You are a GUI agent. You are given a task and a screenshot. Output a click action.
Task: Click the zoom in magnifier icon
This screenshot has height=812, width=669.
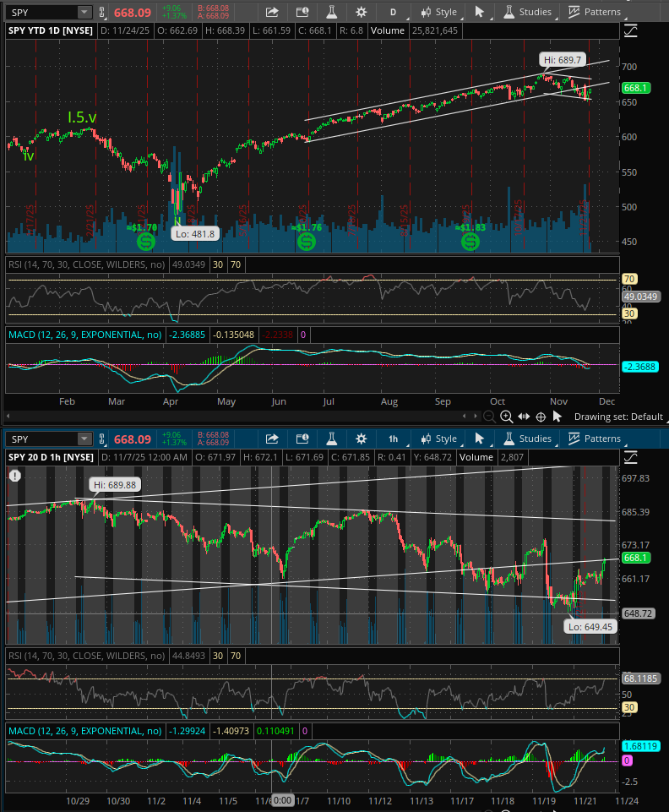(506, 417)
